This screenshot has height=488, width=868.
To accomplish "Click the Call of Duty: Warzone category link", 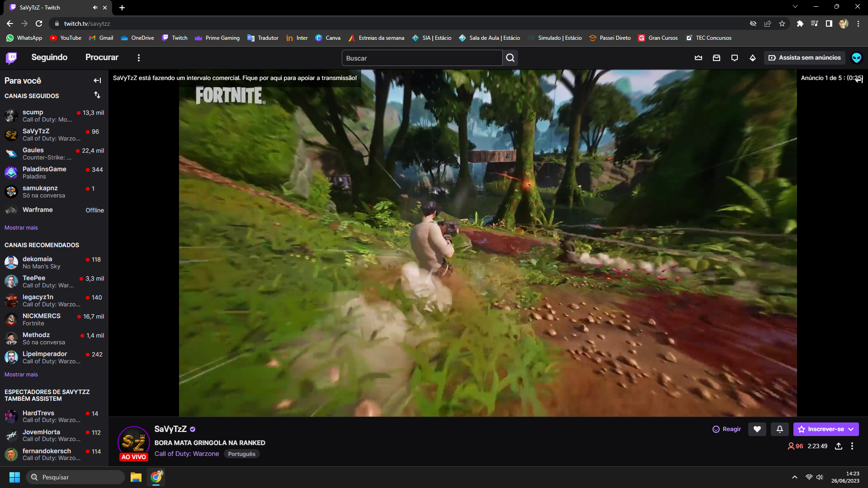I will tap(187, 454).
